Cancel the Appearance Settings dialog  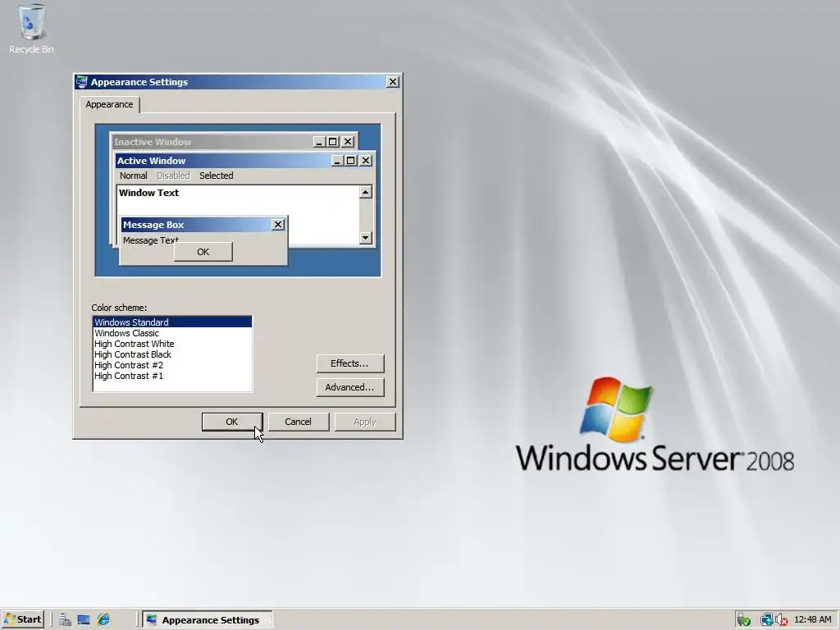tap(299, 422)
